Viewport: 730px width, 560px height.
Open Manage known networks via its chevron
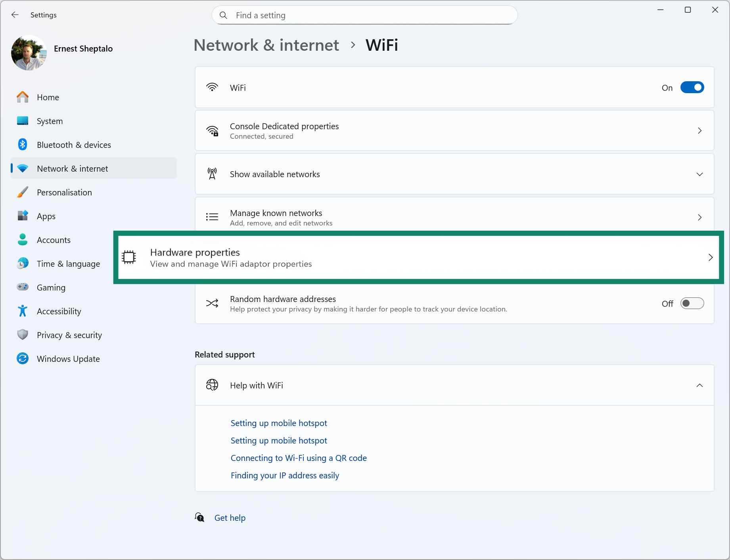700,217
